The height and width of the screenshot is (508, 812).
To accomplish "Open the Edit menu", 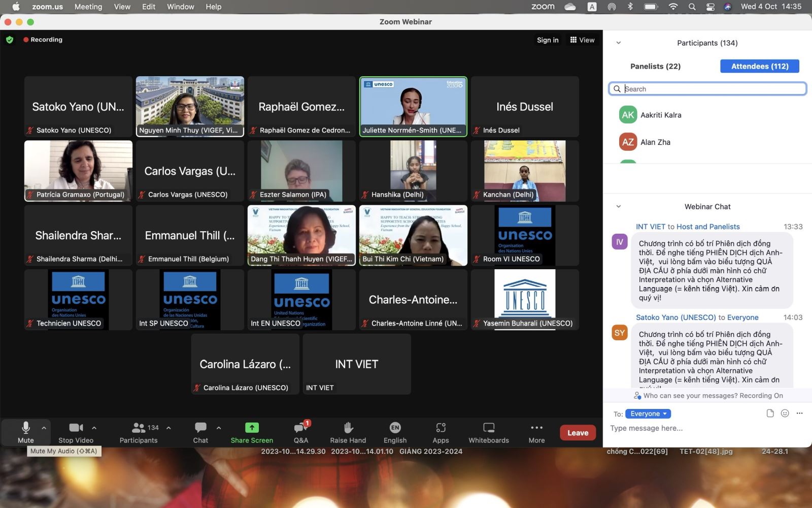I will (149, 7).
